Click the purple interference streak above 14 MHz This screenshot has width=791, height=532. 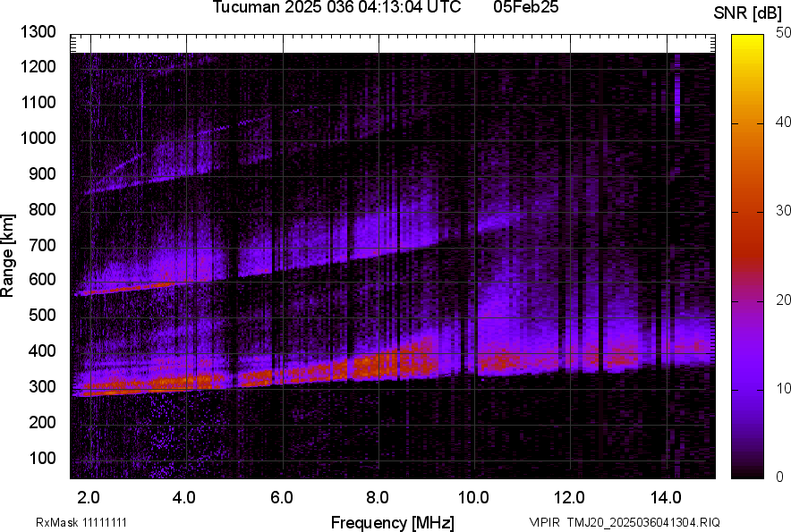(x=677, y=89)
